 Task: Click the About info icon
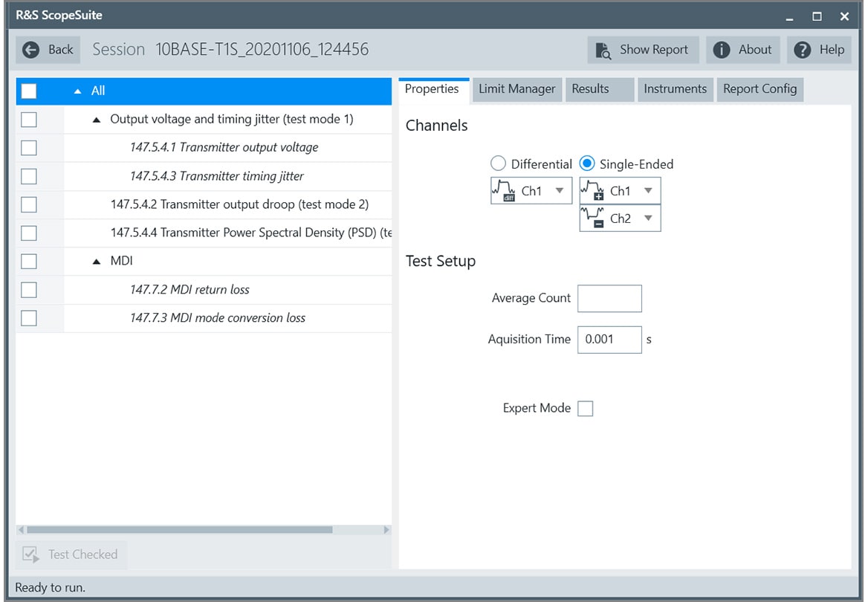point(722,50)
